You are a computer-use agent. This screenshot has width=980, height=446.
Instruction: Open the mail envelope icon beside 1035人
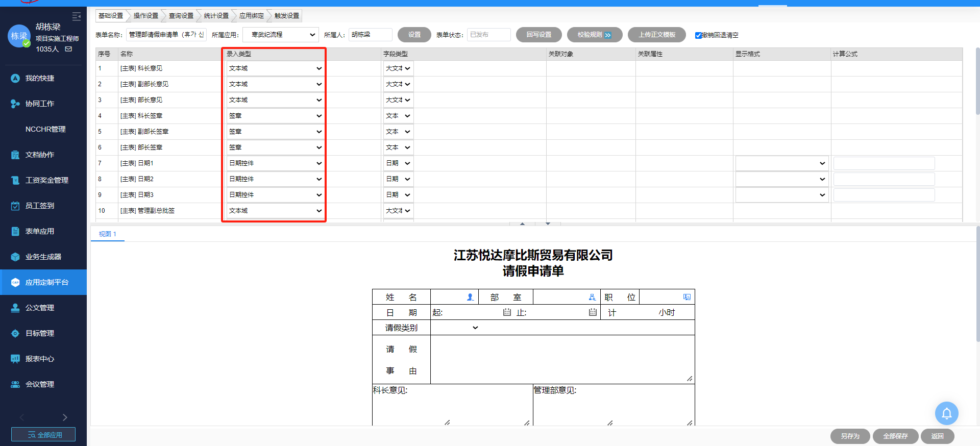point(68,49)
